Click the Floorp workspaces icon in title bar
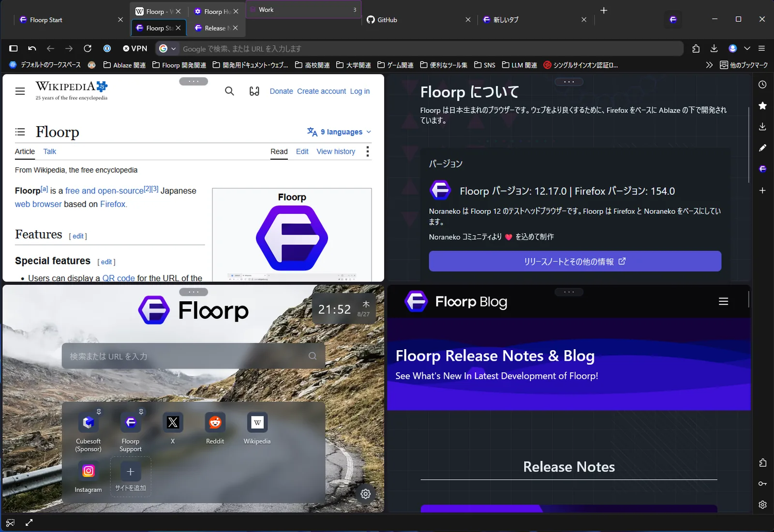The height and width of the screenshot is (532, 774). (x=673, y=19)
